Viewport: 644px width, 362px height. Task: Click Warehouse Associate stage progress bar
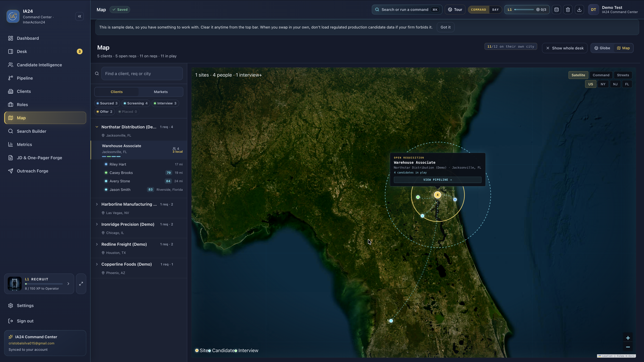pos(111,157)
